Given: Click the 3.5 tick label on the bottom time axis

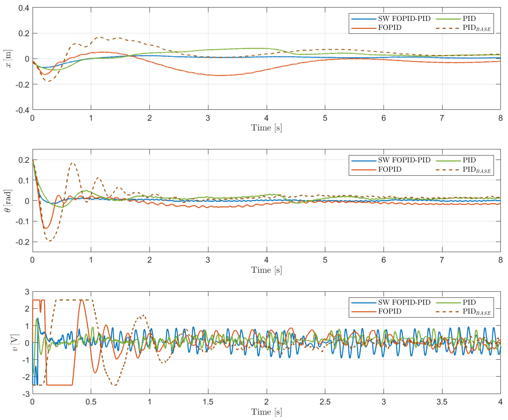Looking at the screenshot, I should click(x=442, y=402).
